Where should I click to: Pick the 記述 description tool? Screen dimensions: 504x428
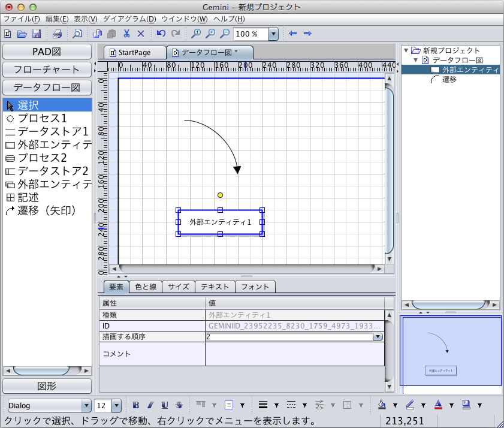point(47,197)
